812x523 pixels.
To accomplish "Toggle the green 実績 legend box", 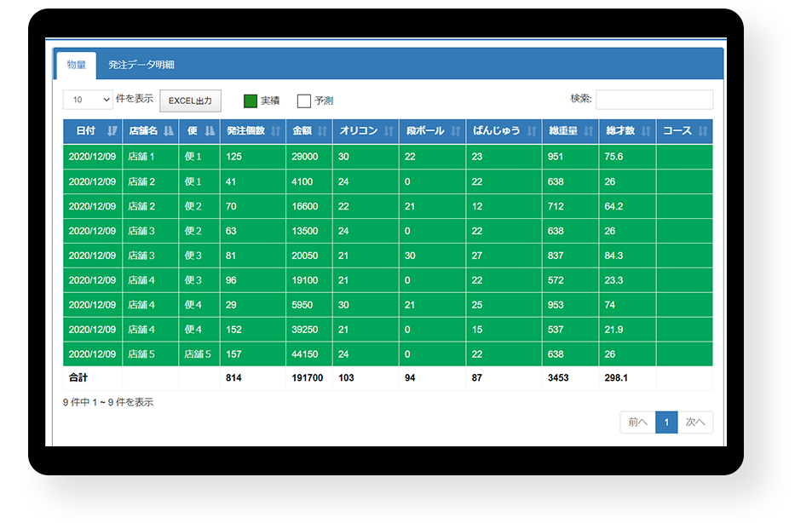I will [x=251, y=101].
